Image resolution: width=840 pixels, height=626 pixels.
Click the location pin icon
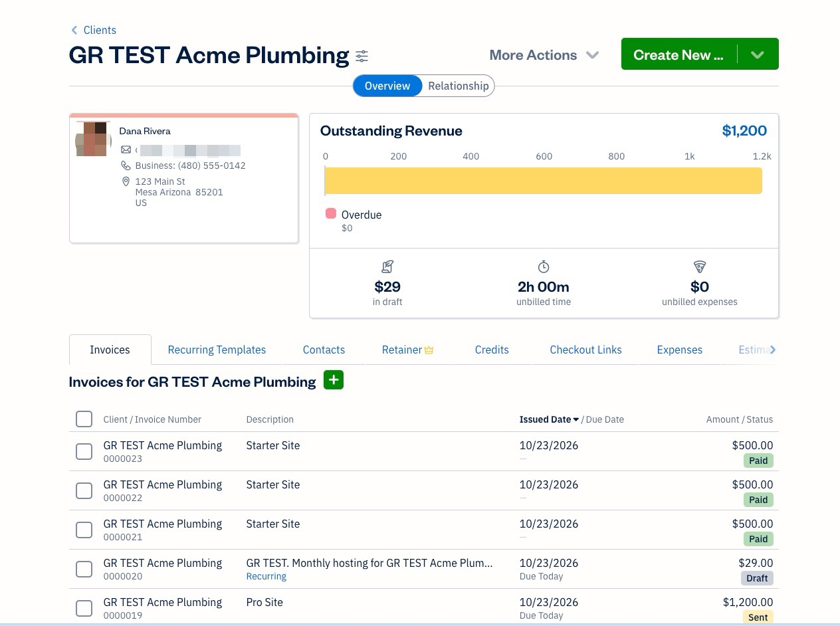126,181
